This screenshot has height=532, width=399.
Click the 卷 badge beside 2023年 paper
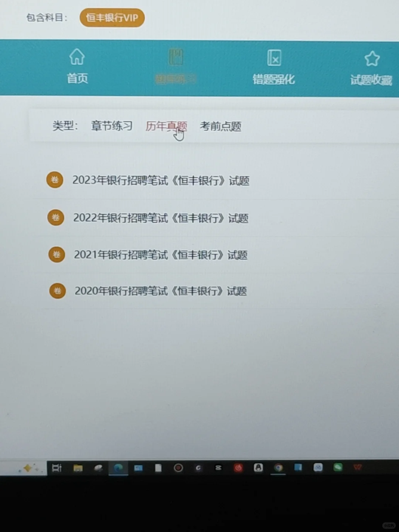[x=55, y=180]
